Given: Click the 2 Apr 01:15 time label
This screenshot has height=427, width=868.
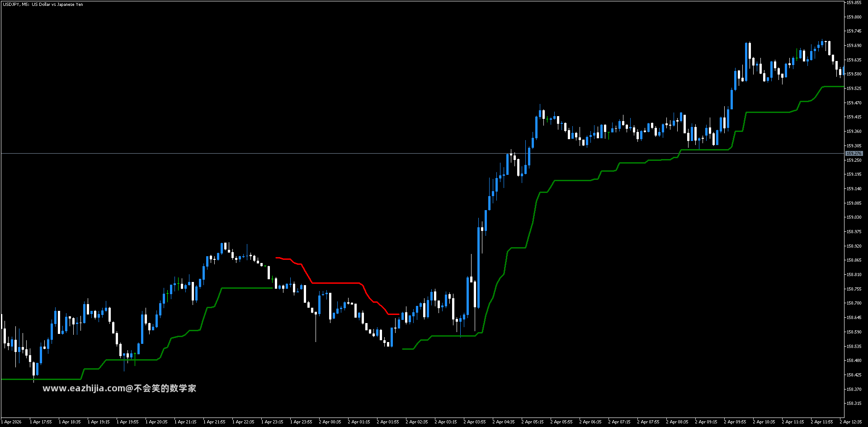Looking at the screenshot, I should point(359,422).
